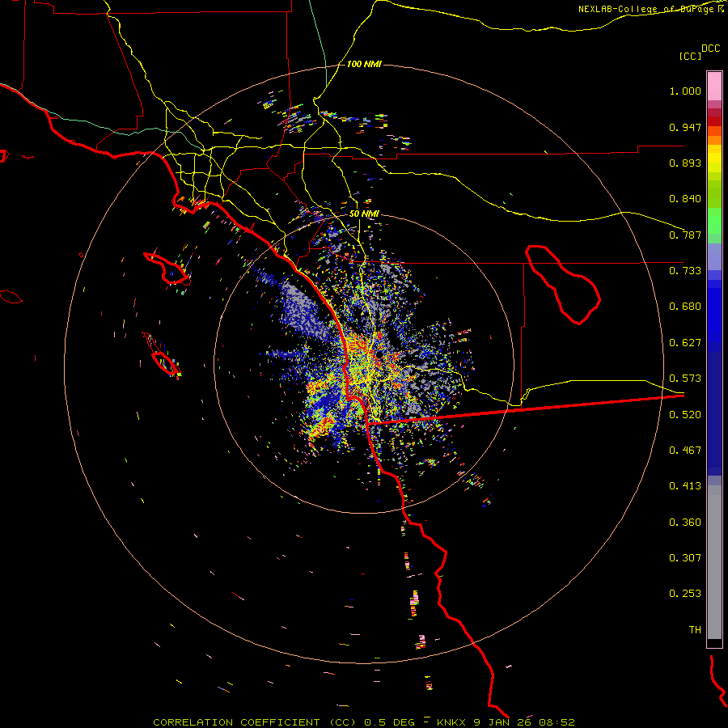Click the CORRELATION COEFFICIENT (CC) caption text
This screenshot has width=728, height=728.
255,722
